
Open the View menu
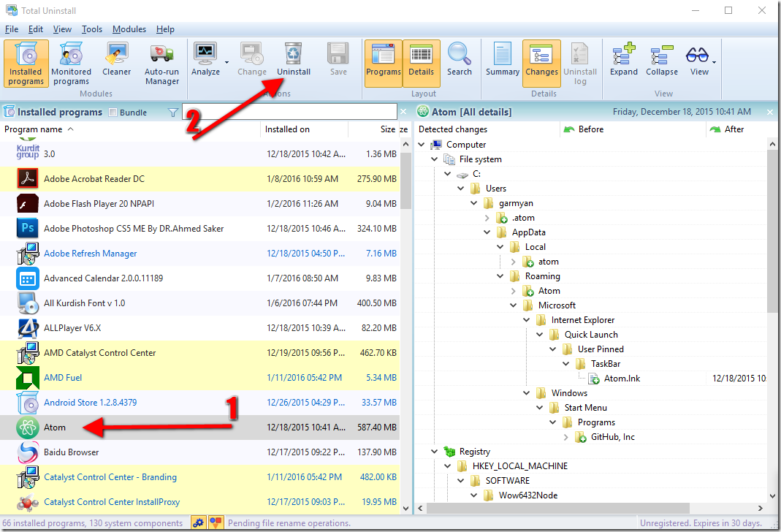pos(62,29)
